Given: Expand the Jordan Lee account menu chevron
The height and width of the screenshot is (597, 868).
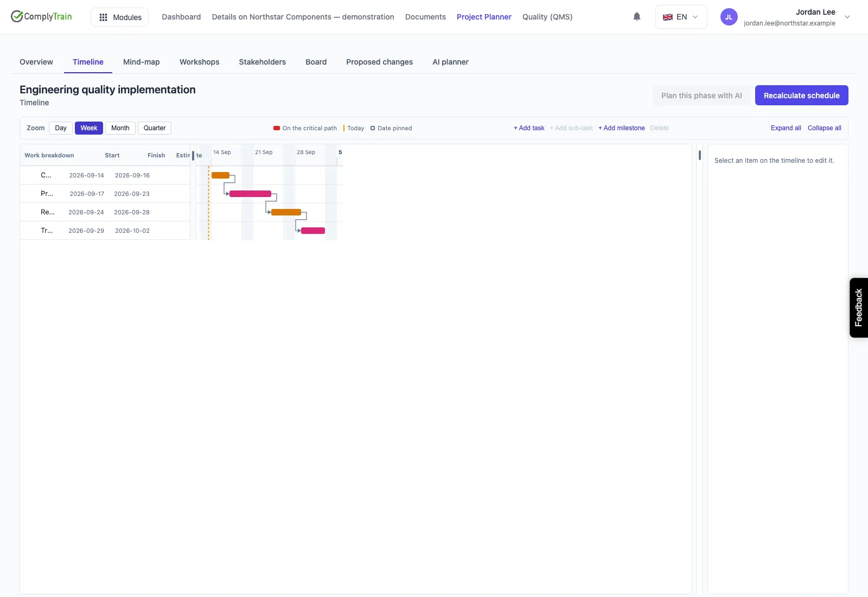Looking at the screenshot, I should coord(847,17).
